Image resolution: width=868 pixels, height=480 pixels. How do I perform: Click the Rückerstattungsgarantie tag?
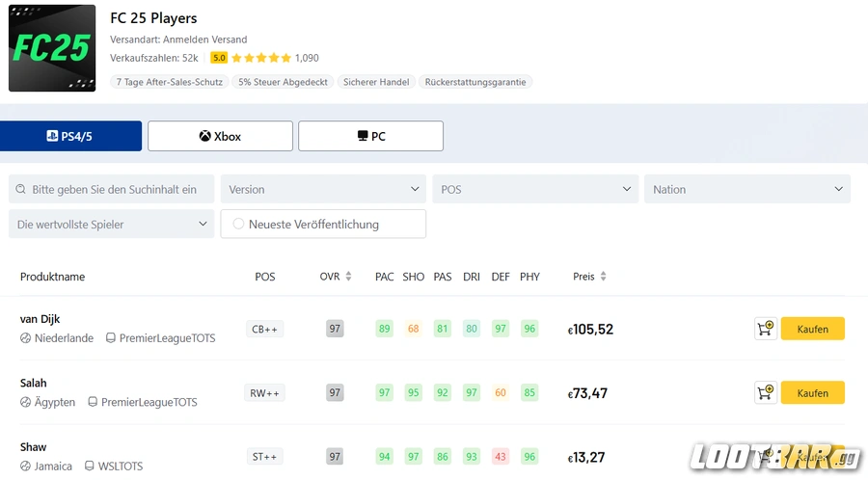coord(475,82)
